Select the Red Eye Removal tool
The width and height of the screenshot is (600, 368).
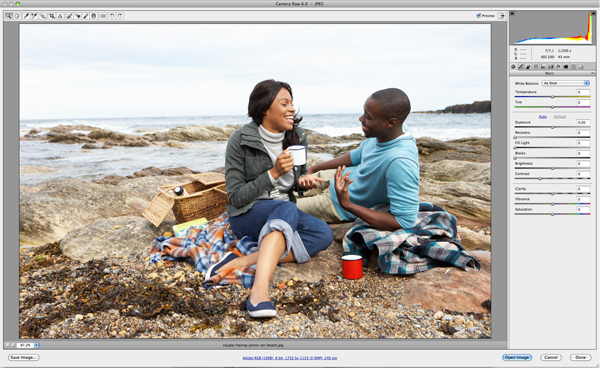77,16
